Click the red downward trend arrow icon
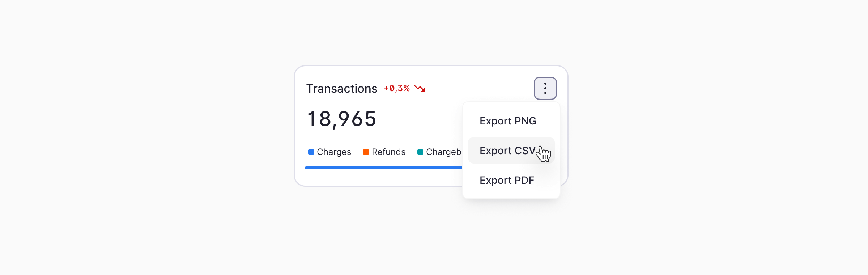 [x=420, y=88]
